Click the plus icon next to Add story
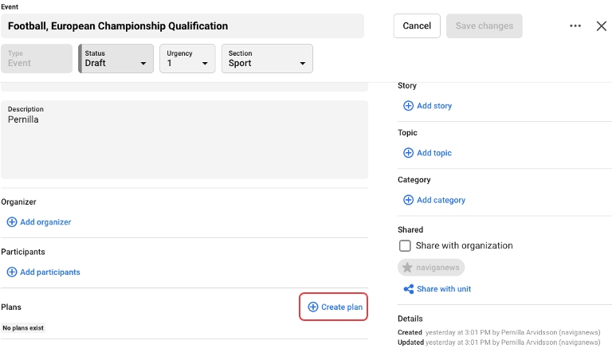This screenshot has height=364, width=612. [408, 106]
